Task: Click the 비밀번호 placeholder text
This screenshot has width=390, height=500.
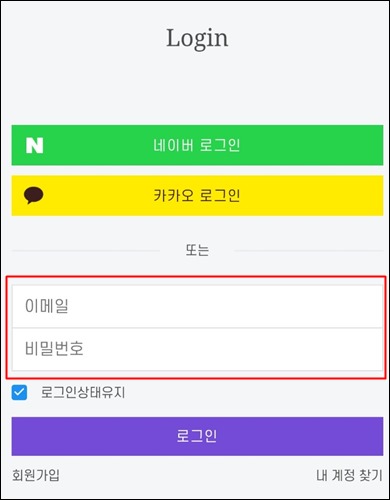Action: coord(54,349)
